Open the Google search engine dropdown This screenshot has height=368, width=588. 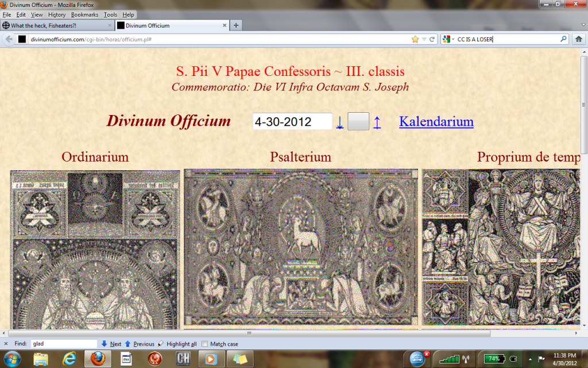click(448, 39)
